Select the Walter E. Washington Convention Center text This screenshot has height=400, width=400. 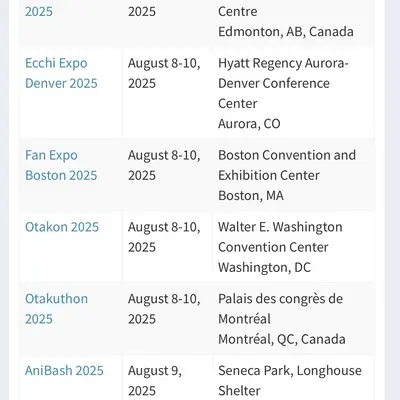pyautogui.click(x=280, y=237)
